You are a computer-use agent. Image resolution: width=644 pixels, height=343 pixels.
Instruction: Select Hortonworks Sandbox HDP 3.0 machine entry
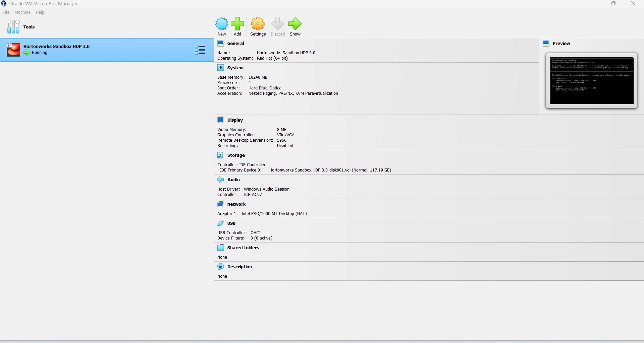107,50
